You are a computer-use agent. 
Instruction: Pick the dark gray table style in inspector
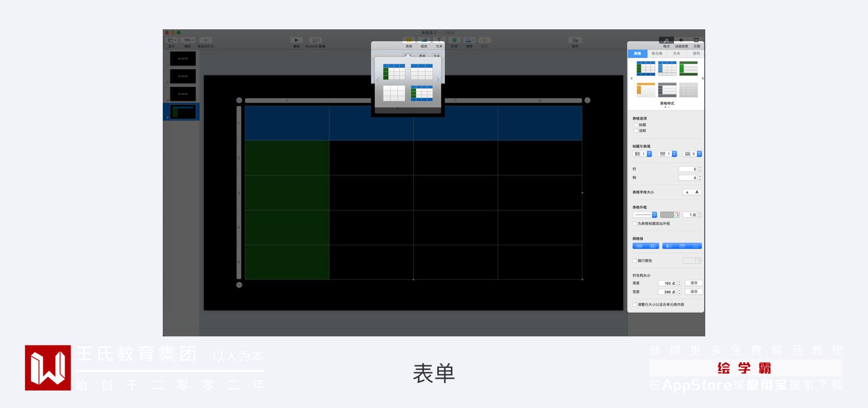(667, 90)
